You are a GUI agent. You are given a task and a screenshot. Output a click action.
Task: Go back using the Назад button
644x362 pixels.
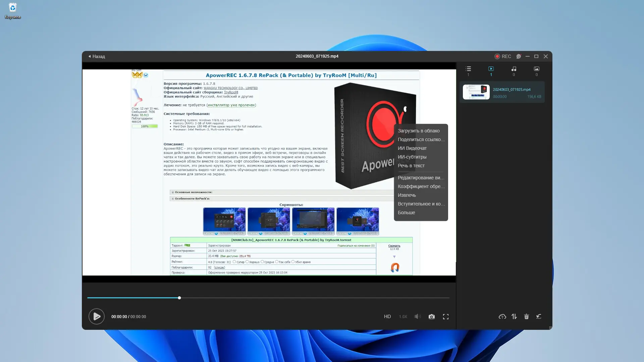pos(96,56)
